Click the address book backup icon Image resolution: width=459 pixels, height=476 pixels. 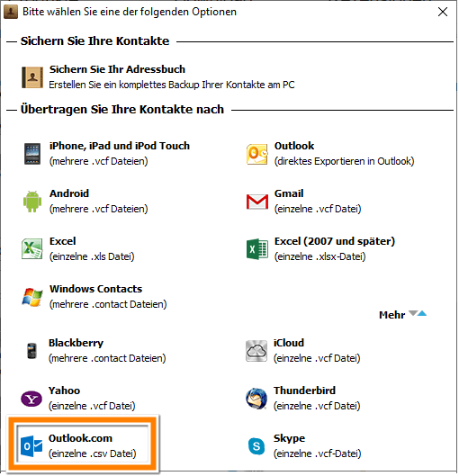(x=32, y=77)
